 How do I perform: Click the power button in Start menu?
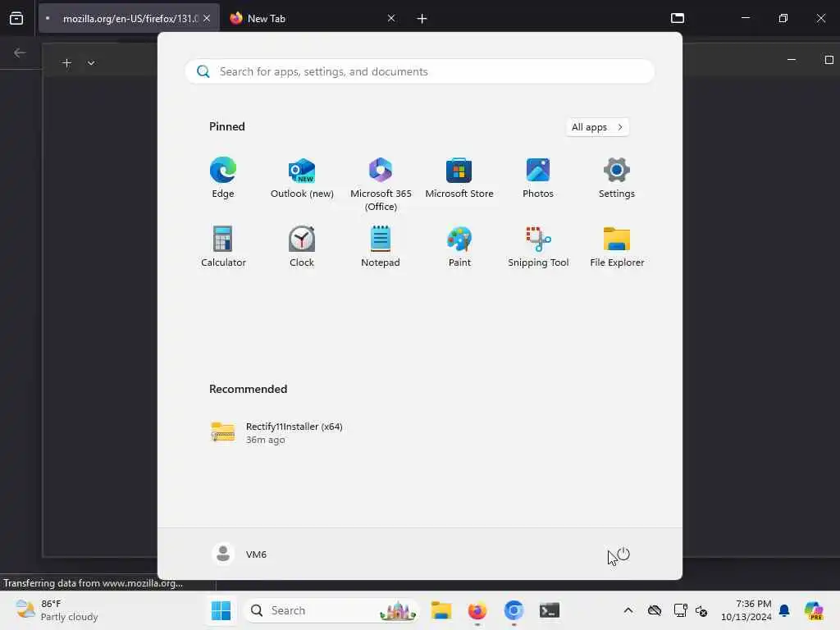click(623, 554)
